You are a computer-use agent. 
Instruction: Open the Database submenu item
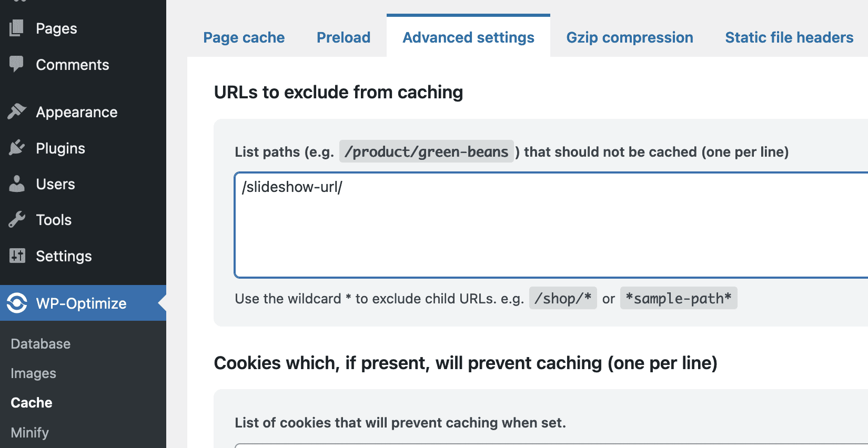(x=41, y=344)
